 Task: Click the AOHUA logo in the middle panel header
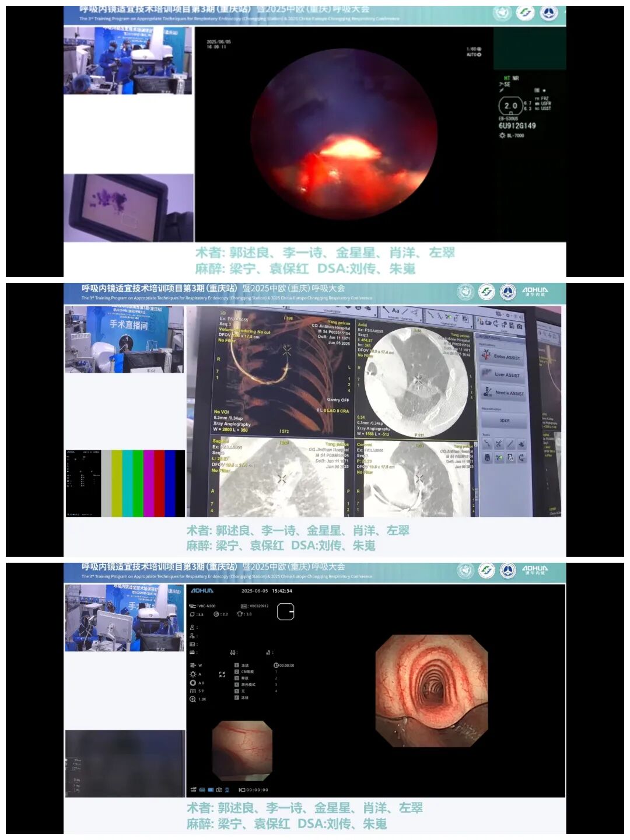coord(535,290)
